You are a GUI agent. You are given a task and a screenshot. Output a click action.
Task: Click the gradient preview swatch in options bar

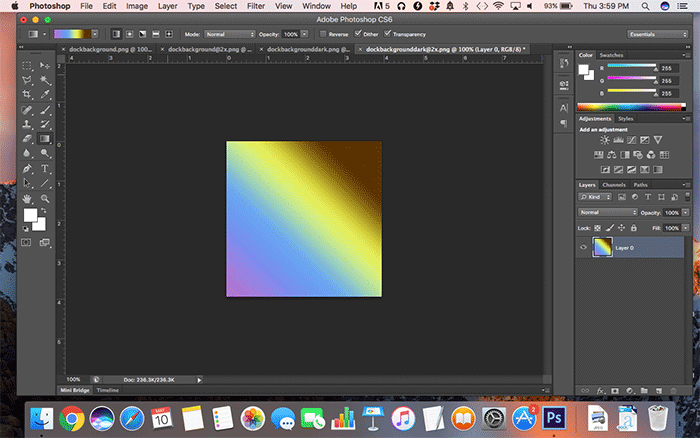[72, 34]
